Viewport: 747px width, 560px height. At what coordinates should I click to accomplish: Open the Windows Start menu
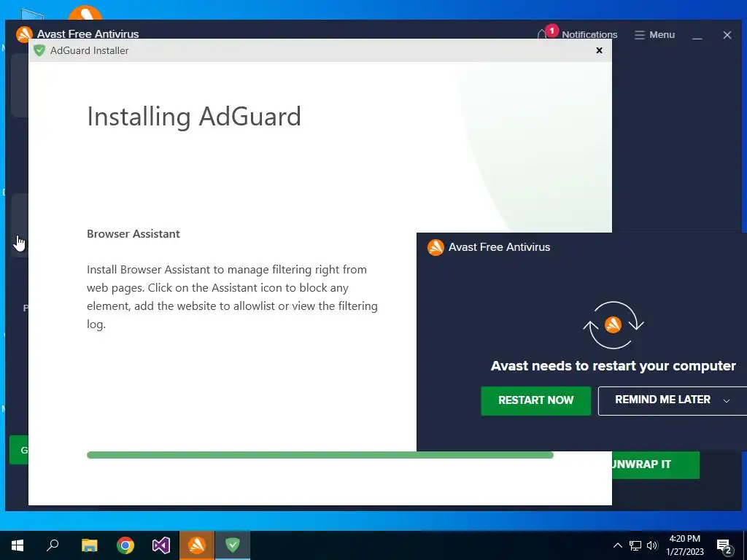(x=18, y=545)
